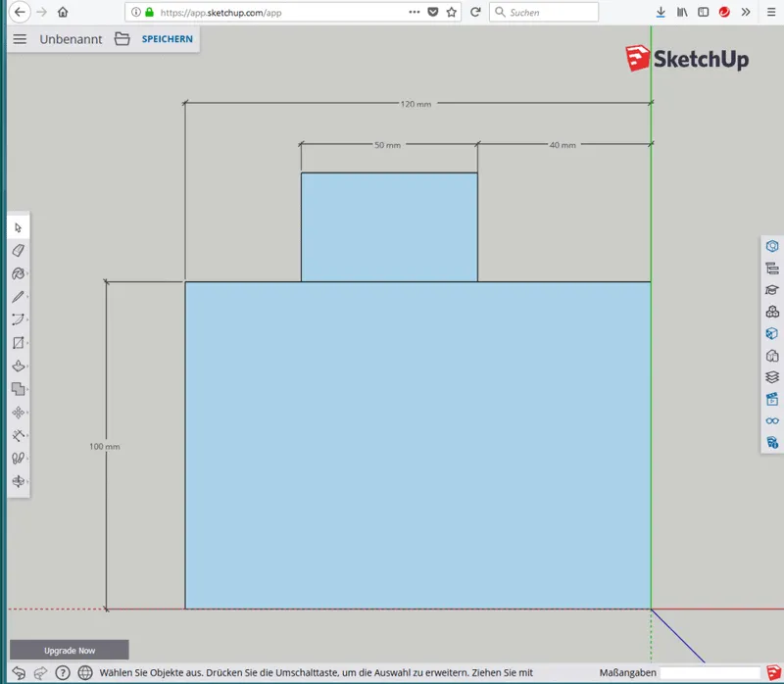The image size is (784, 684).
Task: Open the SketchUp hamburger main menu
Action: [20, 39]
